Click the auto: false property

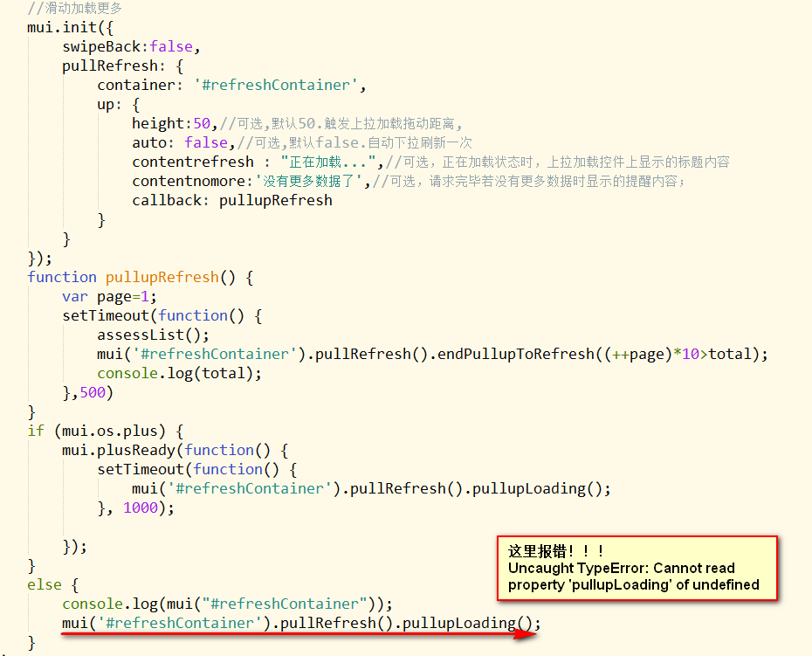[x=180, y=142]
